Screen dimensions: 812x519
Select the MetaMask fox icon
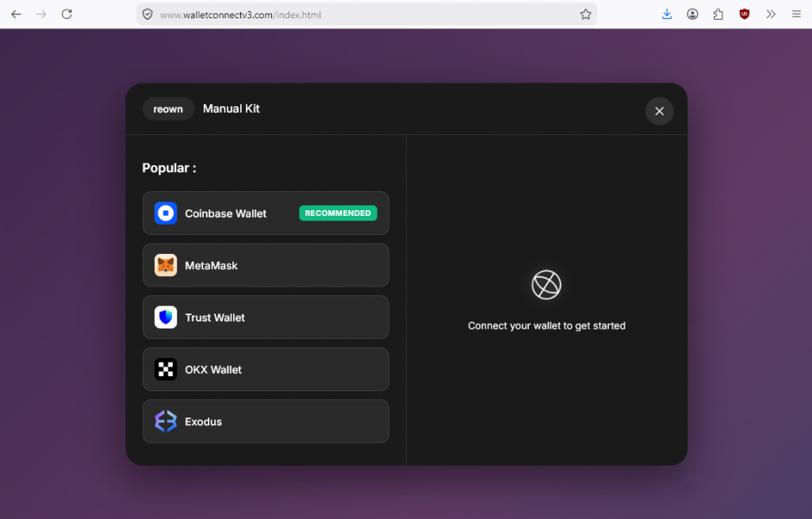click(x=165, y=265)
